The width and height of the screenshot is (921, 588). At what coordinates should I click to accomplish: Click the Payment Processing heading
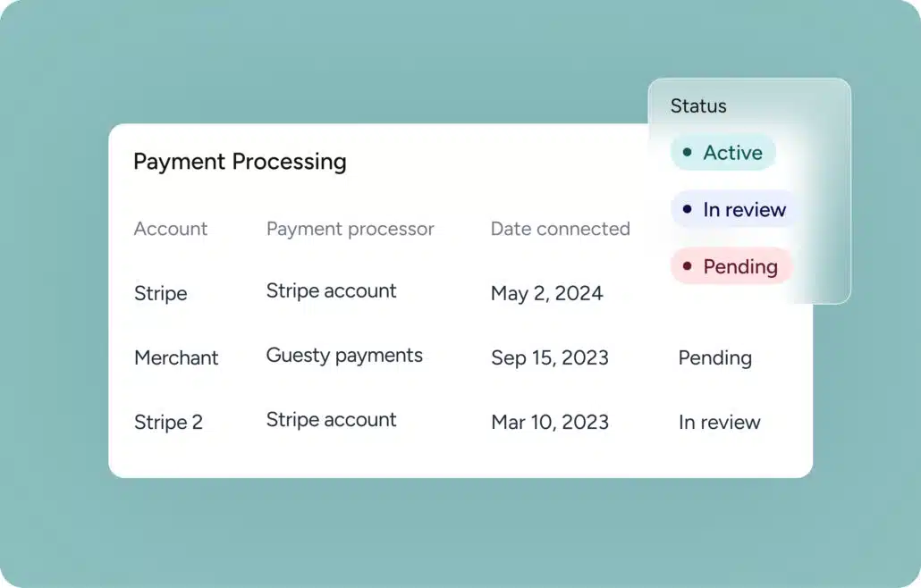pos(240,162)
